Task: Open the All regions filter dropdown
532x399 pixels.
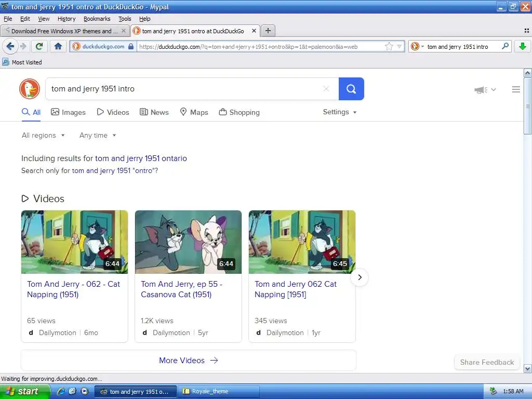Action: click(x=43, y=136)
